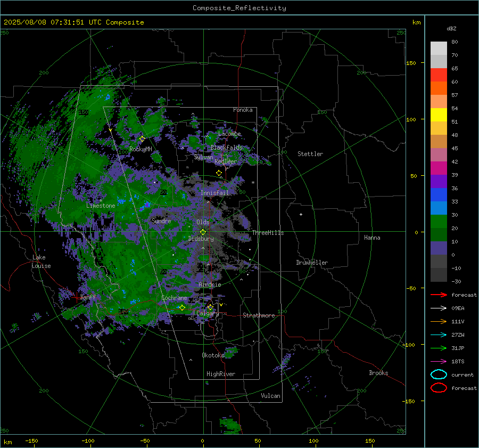The image size is (479, 448).
Task: Click the Strathmore map label
Action: click(x=259, y=315)
